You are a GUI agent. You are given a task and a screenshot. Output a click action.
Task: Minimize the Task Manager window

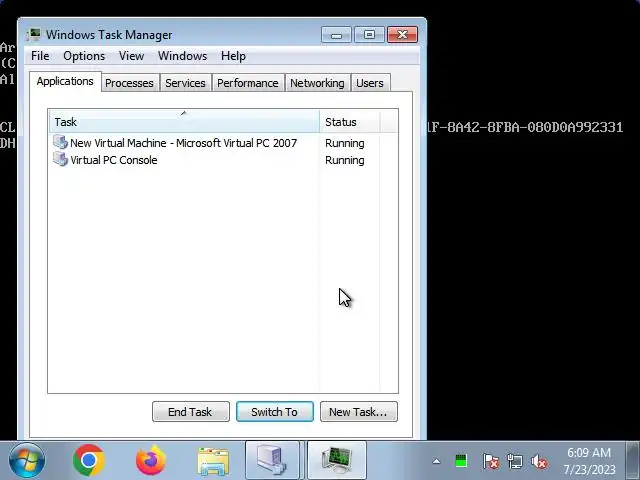tap(336, 35)
